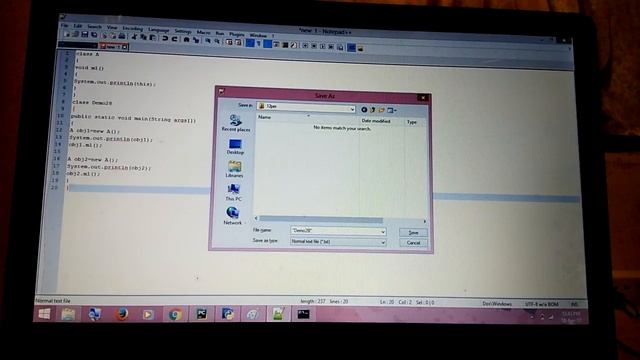The width and height of the screenshot is (640, 360).
Task: Click the Replace toolbar icon
Action: point(196,40)
